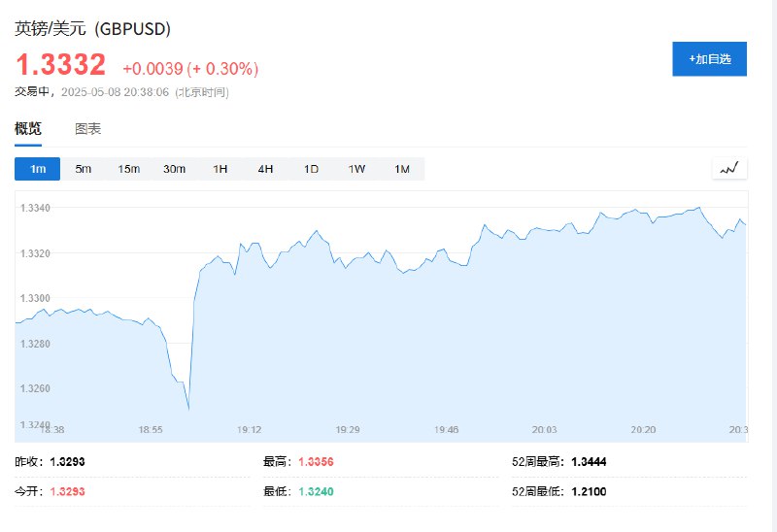This screenshot has width=777, height=532.
Task: Click the 52周最低 value 1.2100
Action: pos(589,491)
